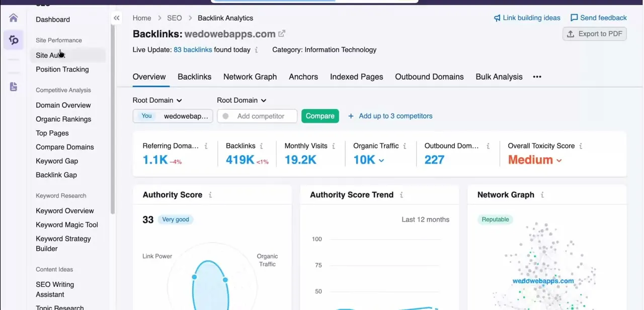Open Domain Overview in sidebar
Screen dimensions: 644x310
point(63,105)
